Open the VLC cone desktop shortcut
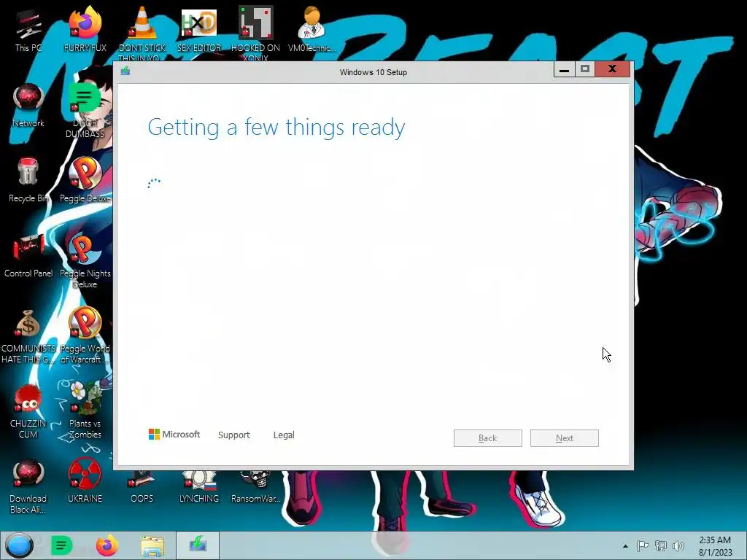This screenshot has height=560, width=747. coord(142,32)
